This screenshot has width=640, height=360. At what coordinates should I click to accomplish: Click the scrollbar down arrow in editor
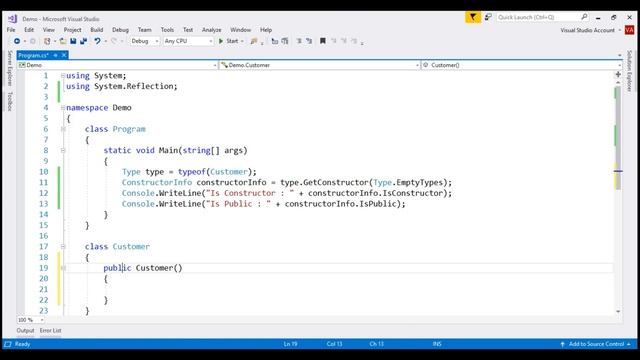click(618, 311)
